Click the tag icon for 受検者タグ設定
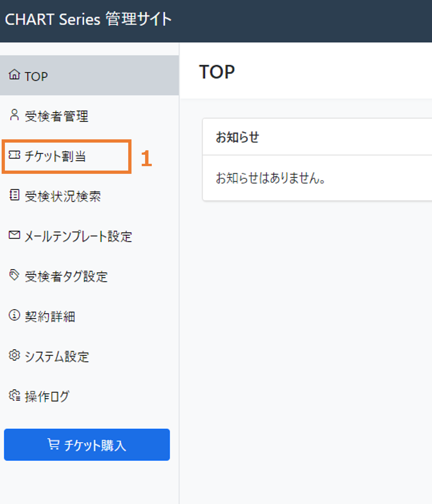 14,275
